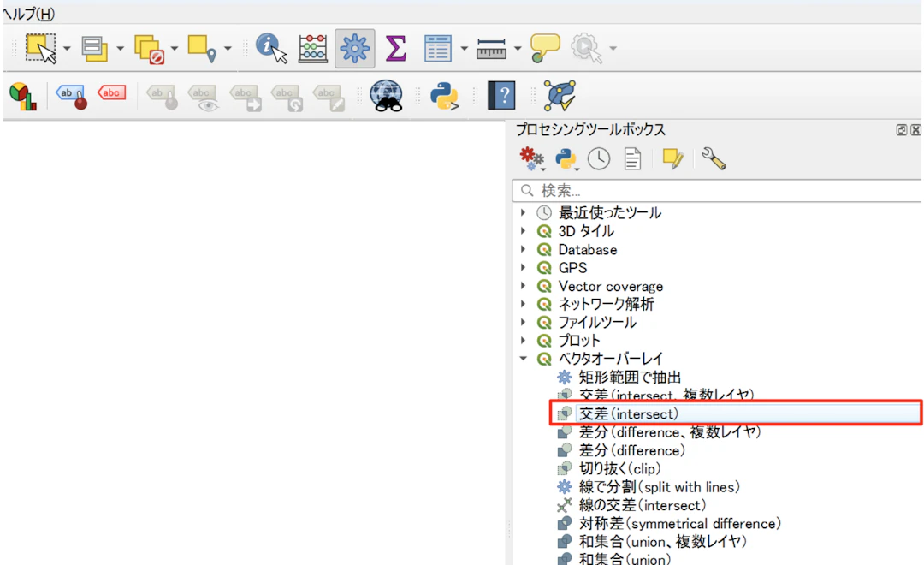Viewport: 924px width, 565px height.
Task: Expand the プロット group
Action: click(x=523, y=341)
